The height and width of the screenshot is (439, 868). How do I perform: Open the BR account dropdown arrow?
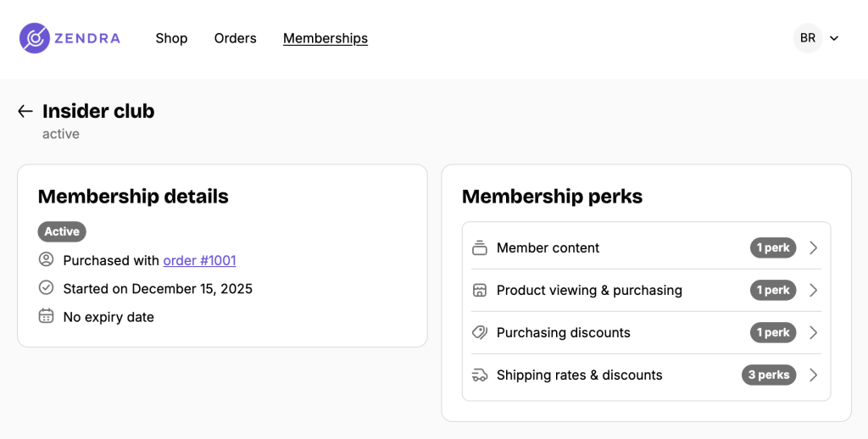point(834,38)
